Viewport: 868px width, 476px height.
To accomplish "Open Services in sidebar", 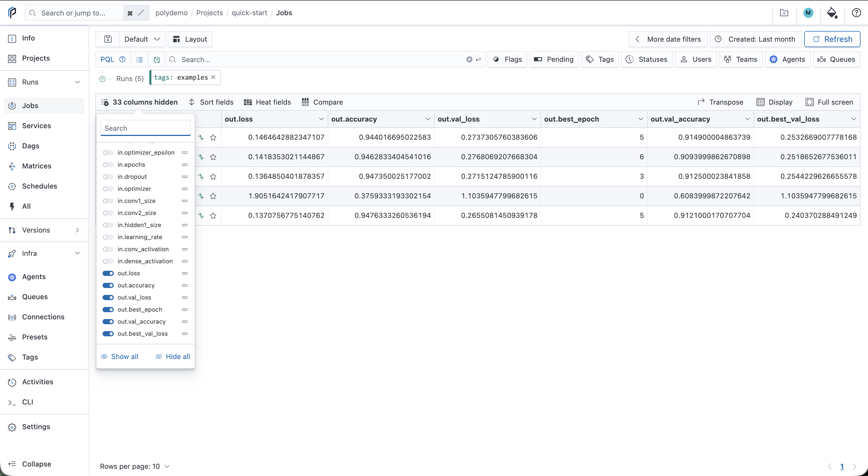I will (x=45, y=126).
